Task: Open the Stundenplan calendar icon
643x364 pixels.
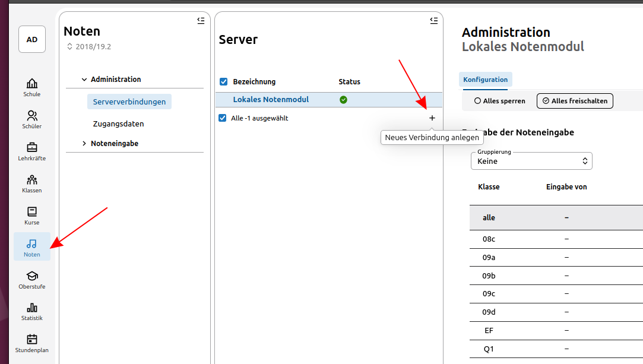Action: point(32,343)
